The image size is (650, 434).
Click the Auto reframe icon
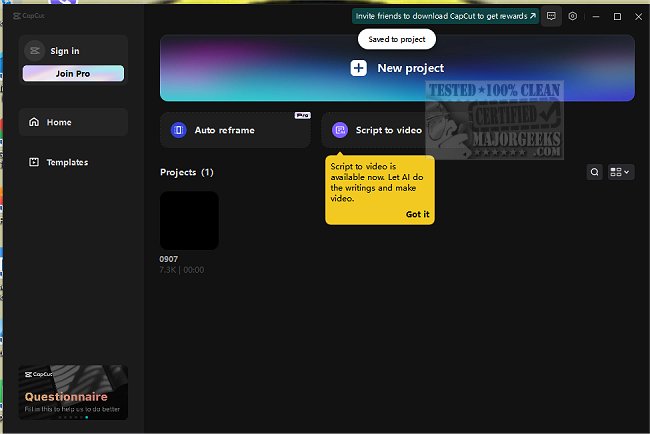tap(178, 130)
